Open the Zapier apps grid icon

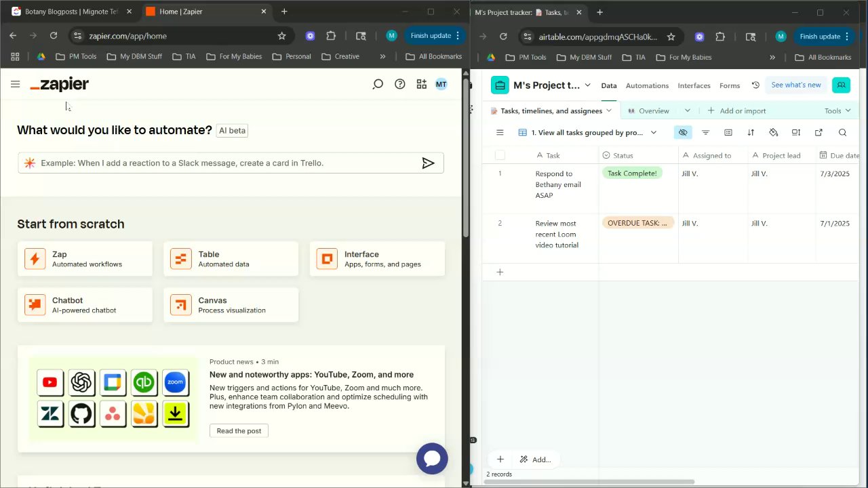point(422,84)
